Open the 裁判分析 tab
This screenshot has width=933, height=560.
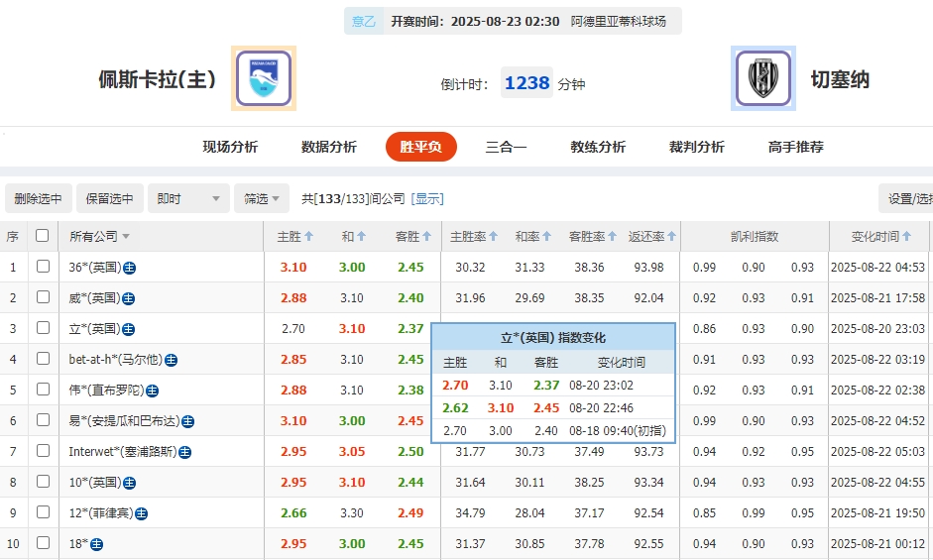696,147
